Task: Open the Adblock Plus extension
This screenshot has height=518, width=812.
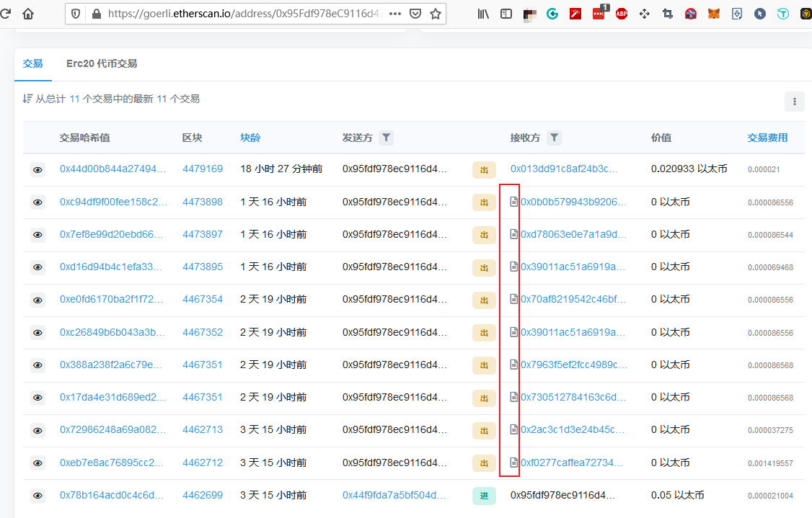Action: (622, 13)
